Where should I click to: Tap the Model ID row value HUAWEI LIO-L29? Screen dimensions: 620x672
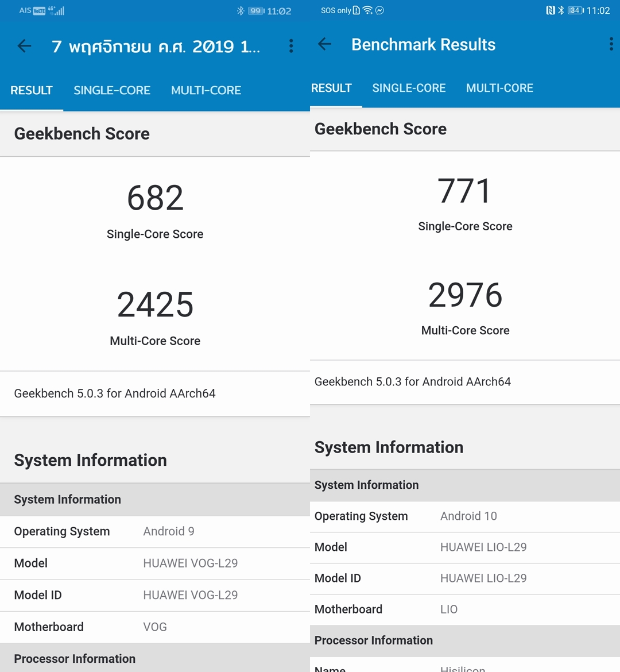pos(484,578)
